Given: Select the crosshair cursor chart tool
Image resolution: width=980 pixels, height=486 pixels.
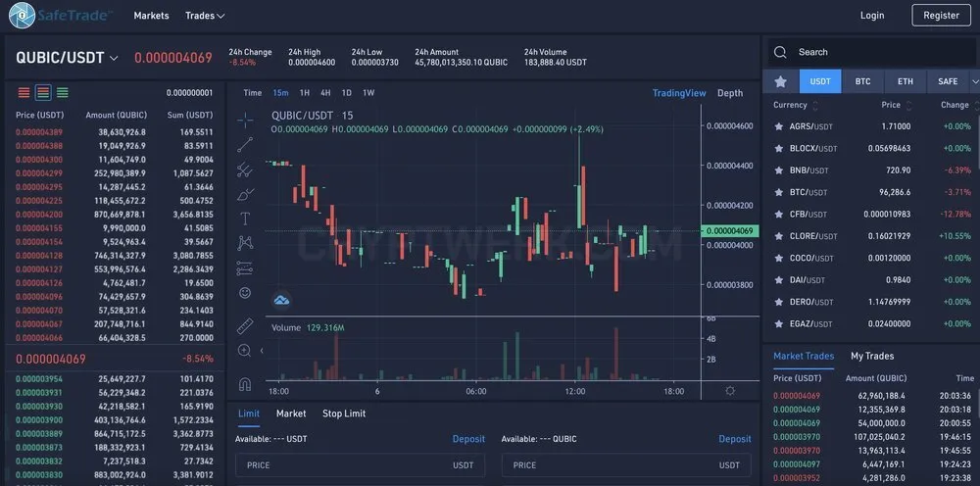Looking at the screenshot, I should tap(245, 121).
